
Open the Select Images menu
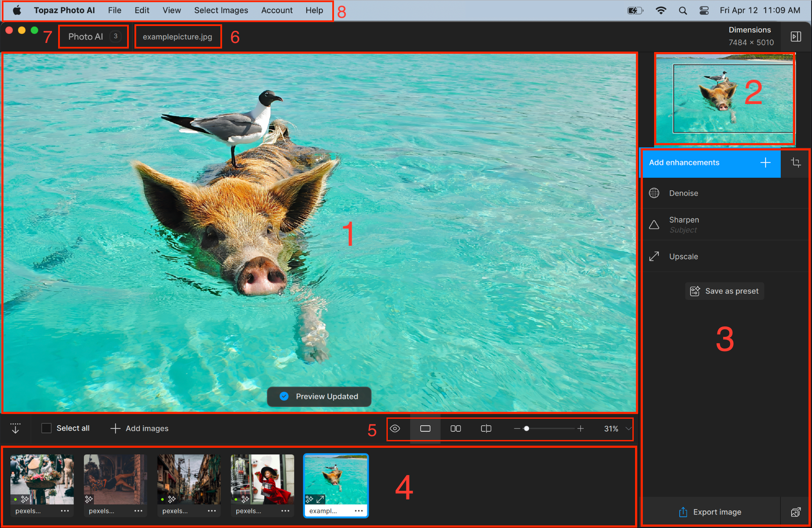[221, 10]
